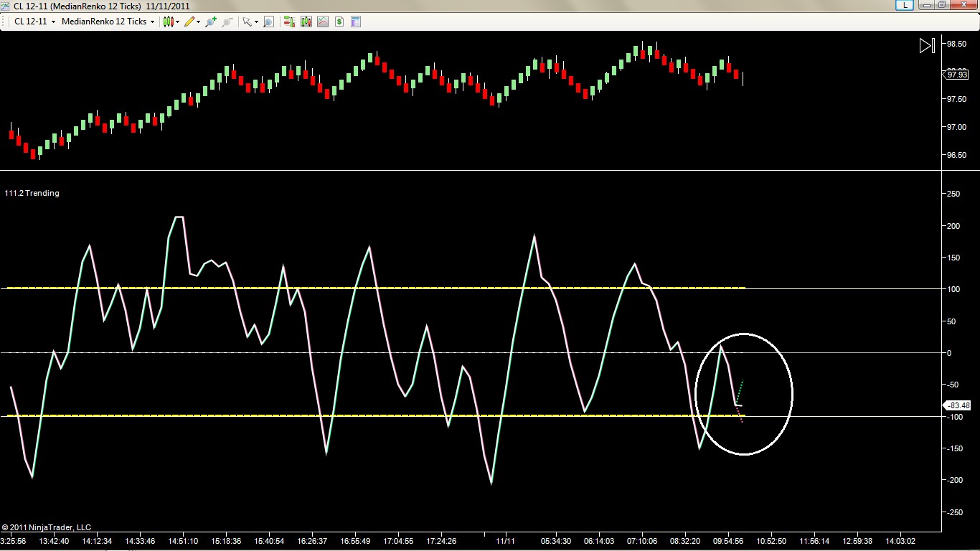
Task: Open the CL 12-11 instrument dropdown
Action: pos(35,22)
